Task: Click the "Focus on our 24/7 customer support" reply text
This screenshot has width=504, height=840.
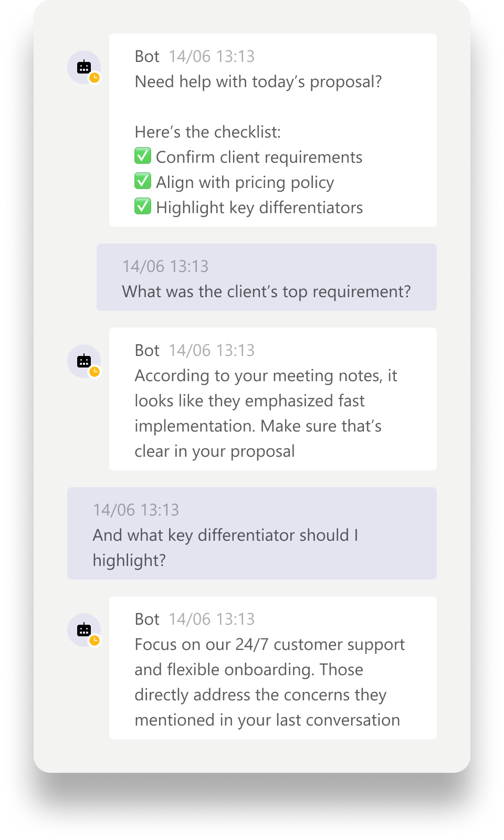Action: [269, 682]
